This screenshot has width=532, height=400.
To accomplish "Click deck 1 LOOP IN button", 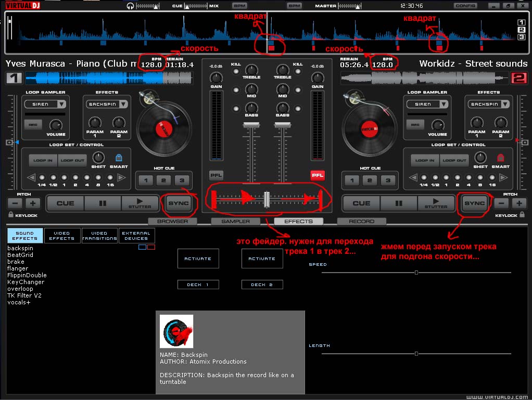I will tap(43, 160).
